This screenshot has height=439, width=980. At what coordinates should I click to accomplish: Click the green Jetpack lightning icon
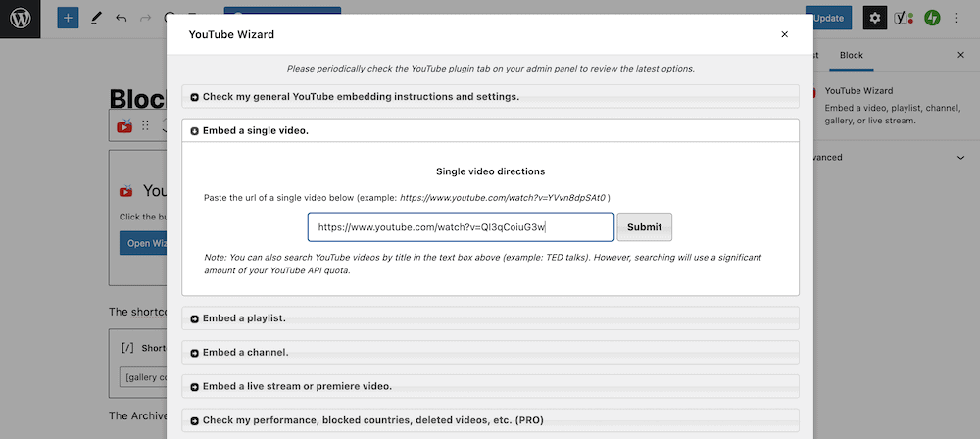tap(932, 18)
